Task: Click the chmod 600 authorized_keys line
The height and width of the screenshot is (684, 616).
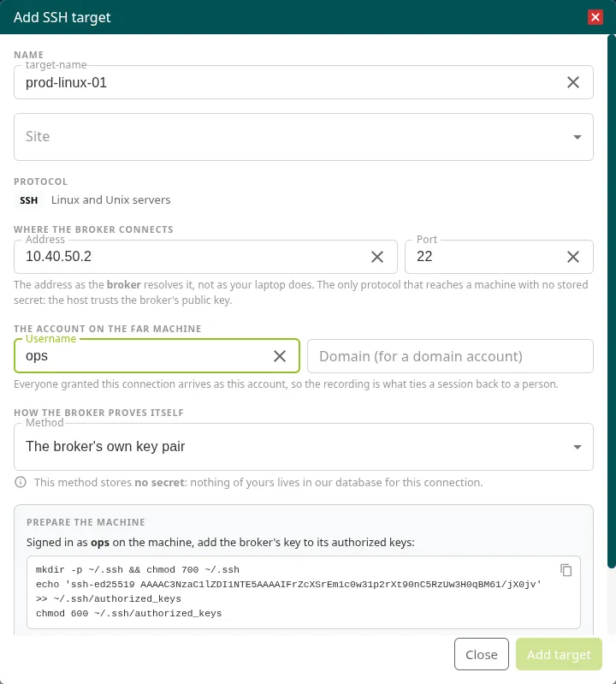Action: point(128,613)
